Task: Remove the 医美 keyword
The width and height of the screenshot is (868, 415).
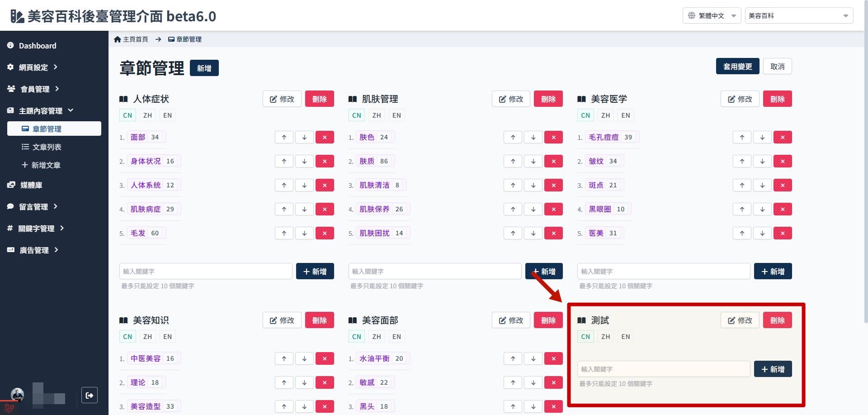Action: [783, 233]
